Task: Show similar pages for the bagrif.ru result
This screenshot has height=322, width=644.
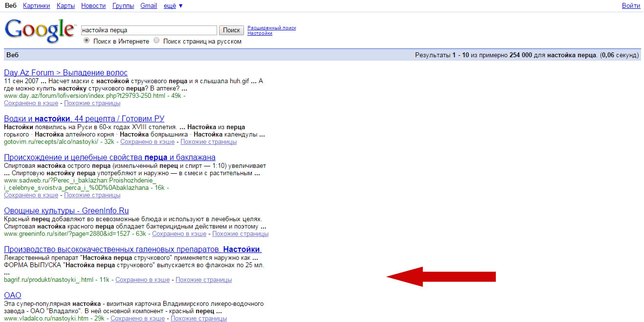Action: [x=203, y=280]
